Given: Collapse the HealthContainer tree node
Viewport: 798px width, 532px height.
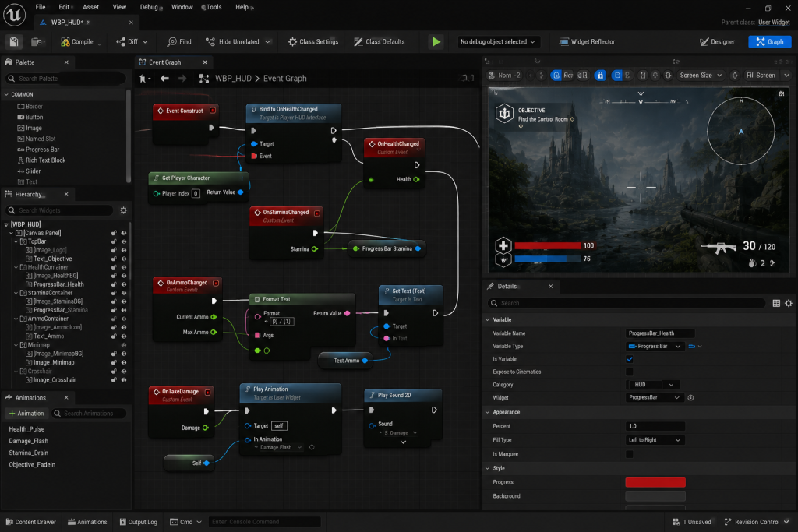Looking at the screenshot, I should (16, 267).
